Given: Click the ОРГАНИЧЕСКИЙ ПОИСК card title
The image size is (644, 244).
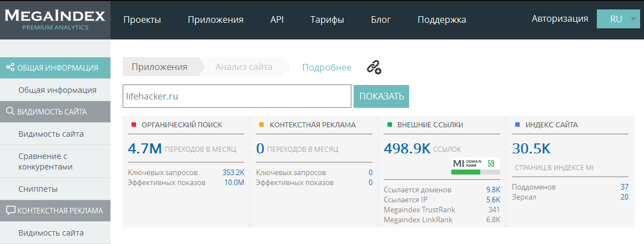Looking at the screenshot, I should (182, 125).
